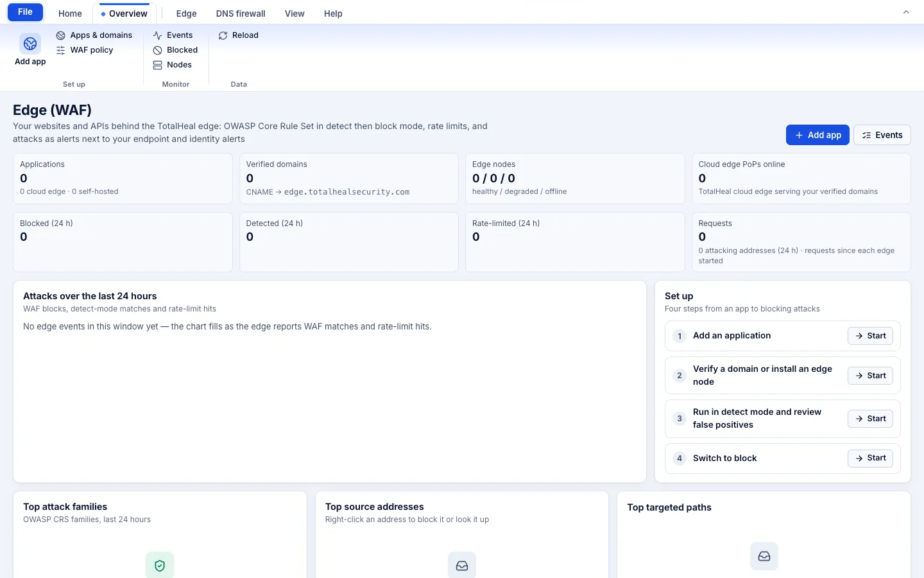Image resolution: width=924 pixels, height=578 pixels.
Task: Open WAF policy settings
Action: point(85,50)
